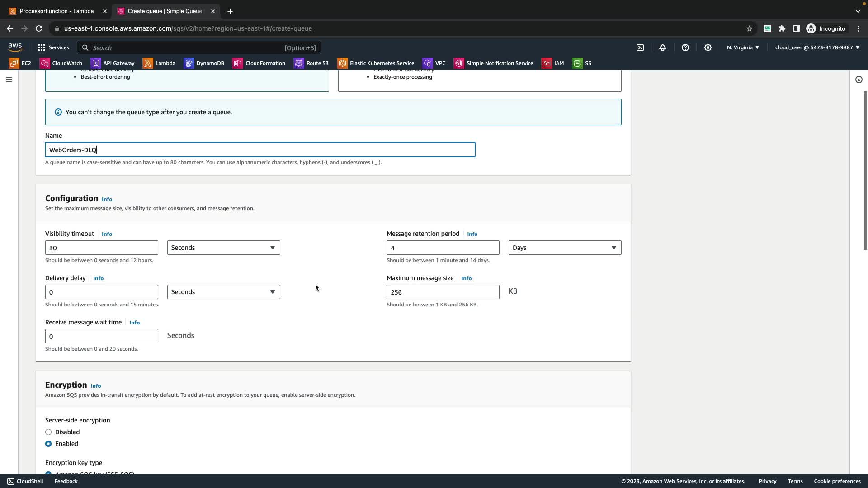Switch to ProcessorFunction Lambda browser tab

click(x=57, y=11)
